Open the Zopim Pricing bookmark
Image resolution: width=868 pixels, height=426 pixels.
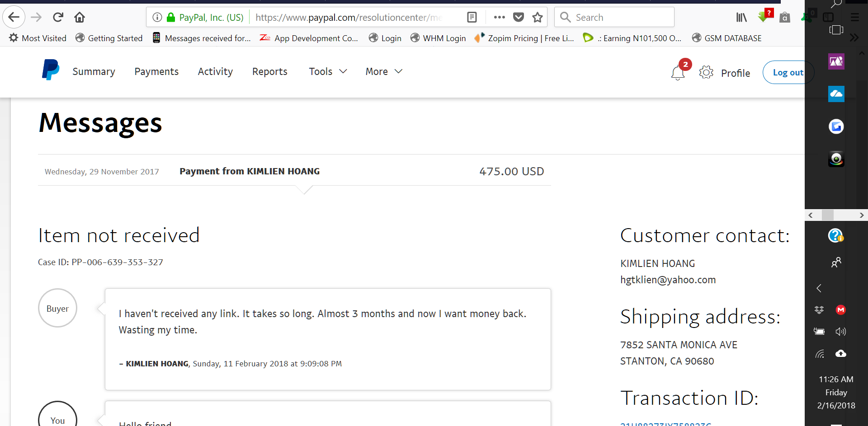click(524, 38)
